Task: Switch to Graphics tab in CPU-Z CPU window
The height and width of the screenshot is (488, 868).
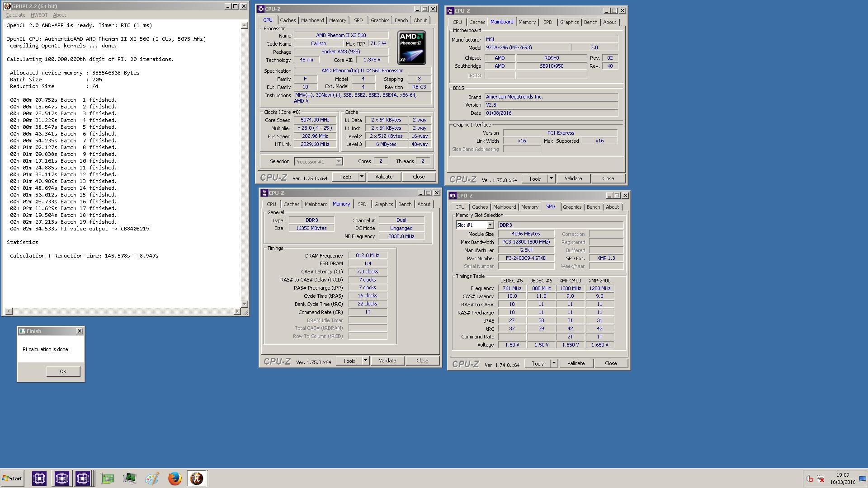Action: [x=380, y=20]
